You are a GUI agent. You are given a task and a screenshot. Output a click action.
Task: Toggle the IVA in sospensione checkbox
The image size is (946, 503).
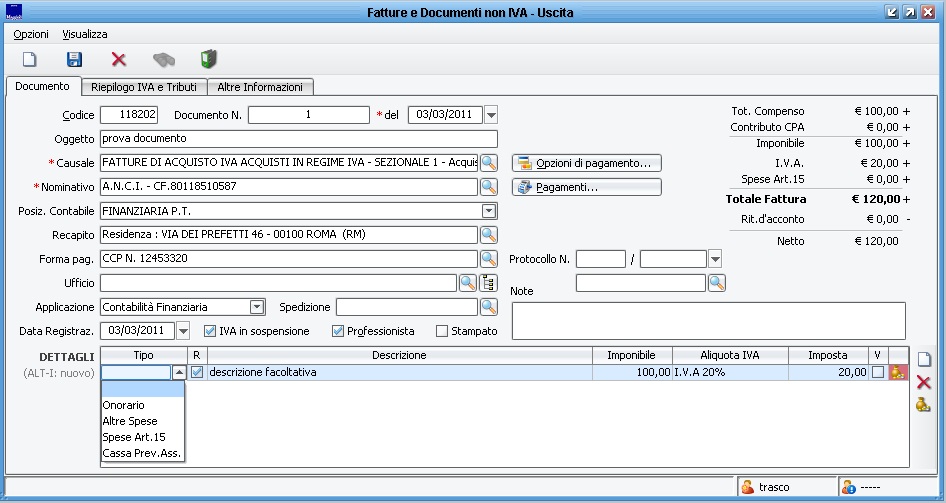(210, 331)
